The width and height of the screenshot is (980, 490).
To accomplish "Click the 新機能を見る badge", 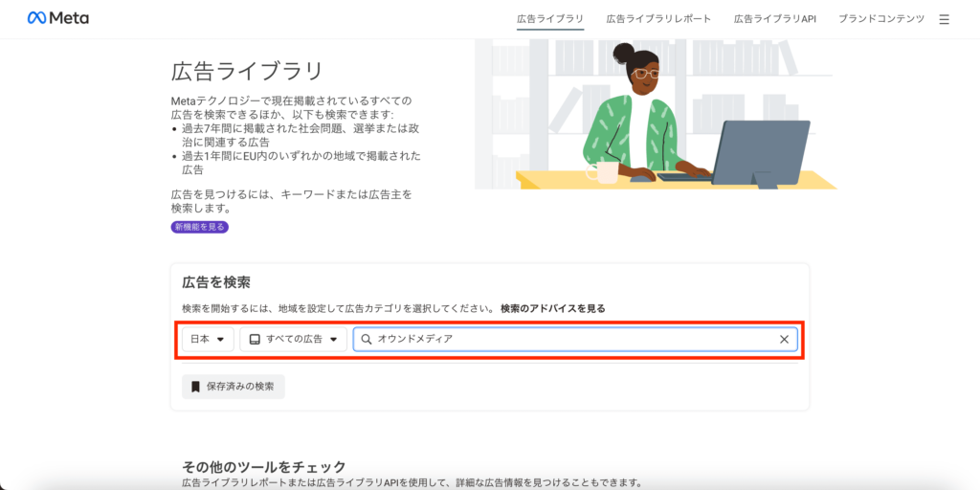I will point(200,227).
